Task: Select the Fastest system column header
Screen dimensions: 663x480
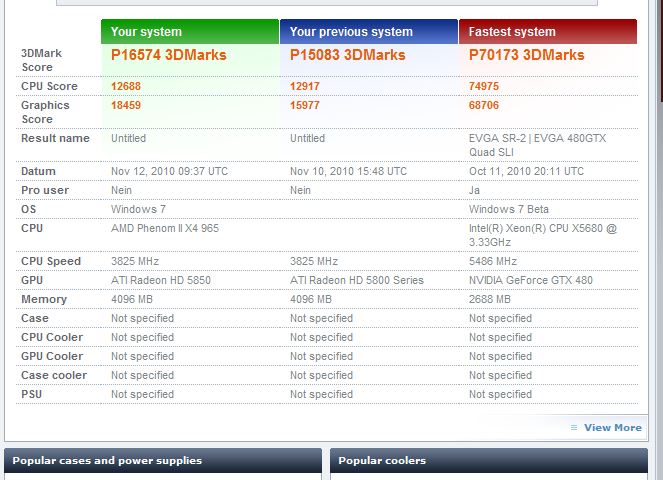Action: pyautogui.click(x=548, y=32)
